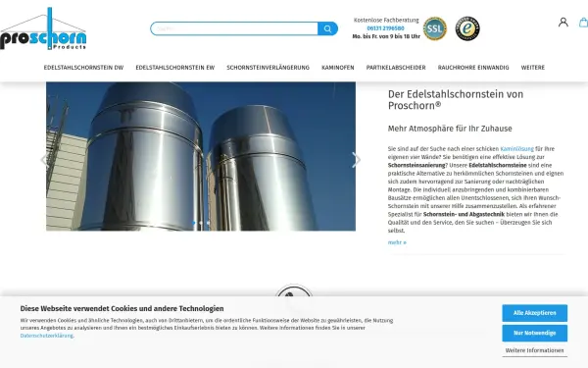Screen dimensions: 588x368
Task: Open Partikelabscheider menu
Action: click(396, 68)
